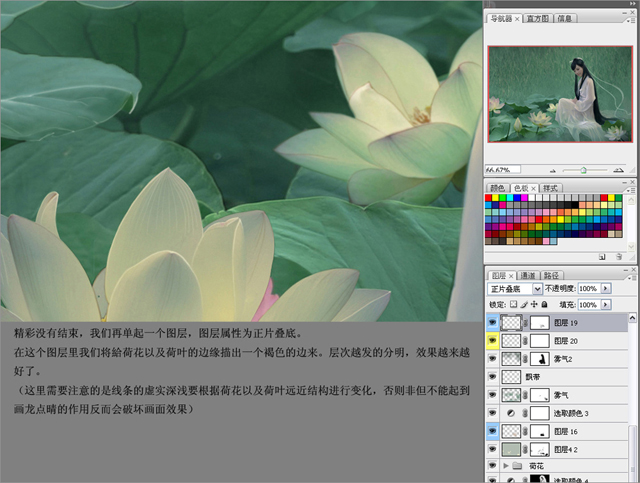Click the collapse panels double-arrow icon at top
The width and height of the screenshot is (640, 483).
(x=633, y=4)
